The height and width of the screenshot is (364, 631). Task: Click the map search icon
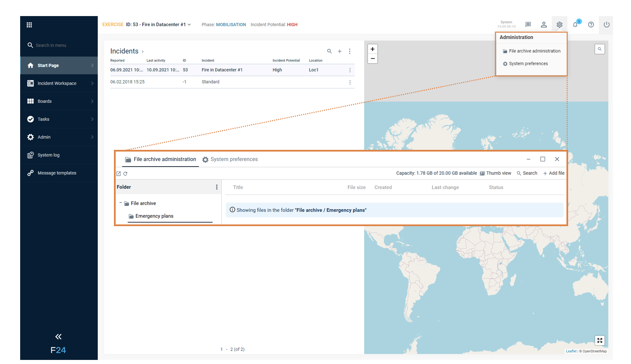tap(600, 49)
